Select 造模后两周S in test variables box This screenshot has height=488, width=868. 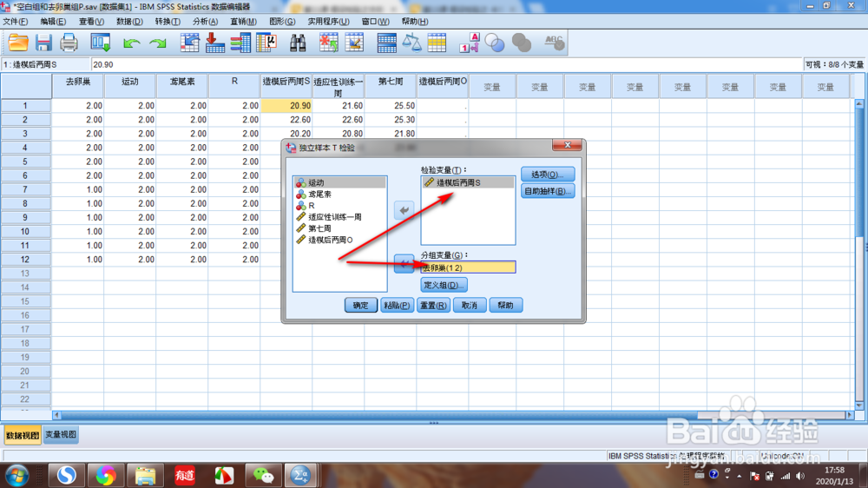click(x=468, y=182)
